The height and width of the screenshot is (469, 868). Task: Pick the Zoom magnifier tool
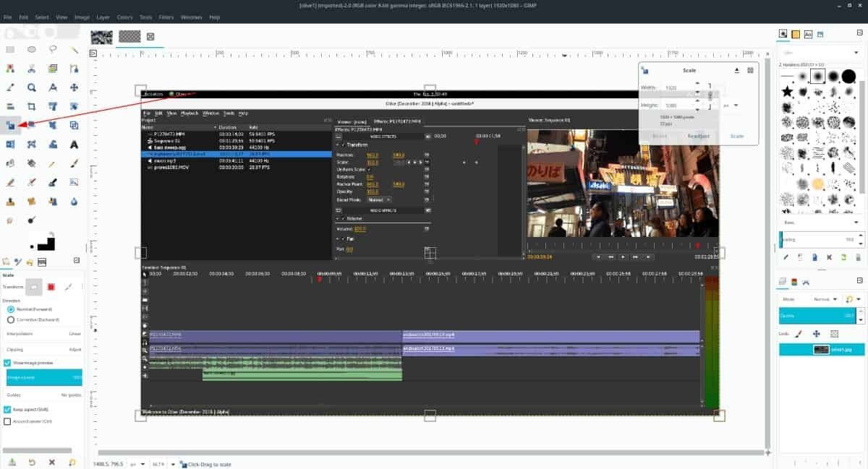pyautogui.click(x=32, y=87)
